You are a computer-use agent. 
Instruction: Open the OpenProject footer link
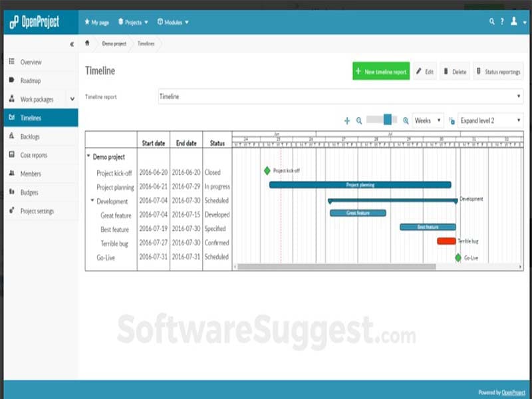513,392
